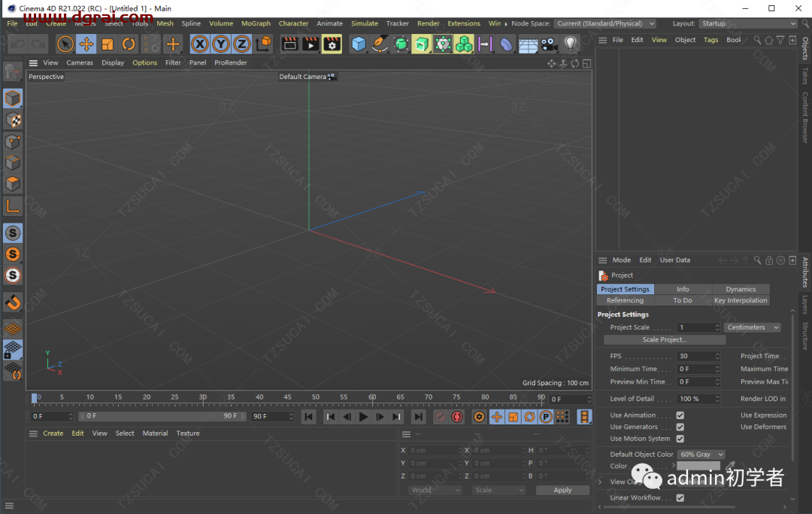The height and width of the screenshot is (514, 812).
Task: Open the viewport Cameras menu
Action: click(x=80, y=62)
